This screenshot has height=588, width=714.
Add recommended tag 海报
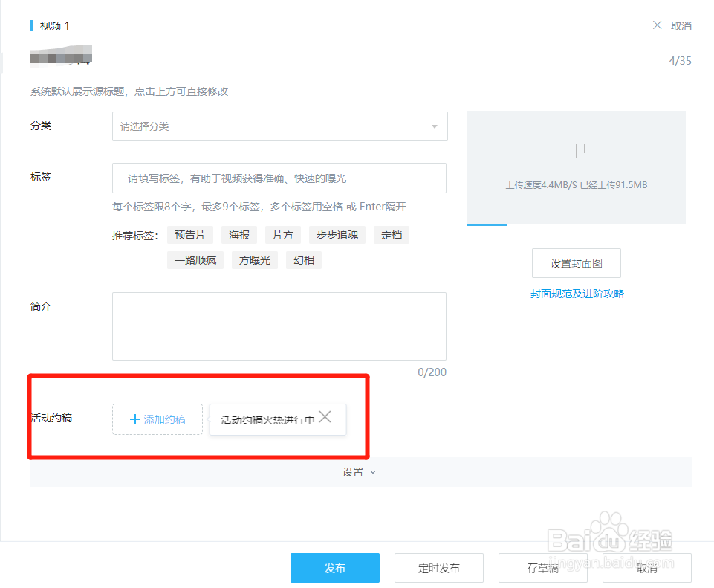(x=239, y=235)
